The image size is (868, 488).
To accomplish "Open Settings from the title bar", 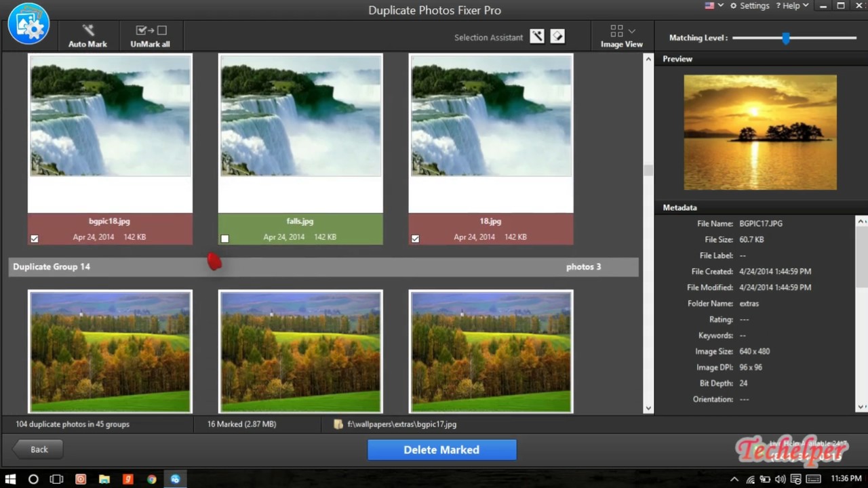I will pyautogui.click(x=749, y=5).
